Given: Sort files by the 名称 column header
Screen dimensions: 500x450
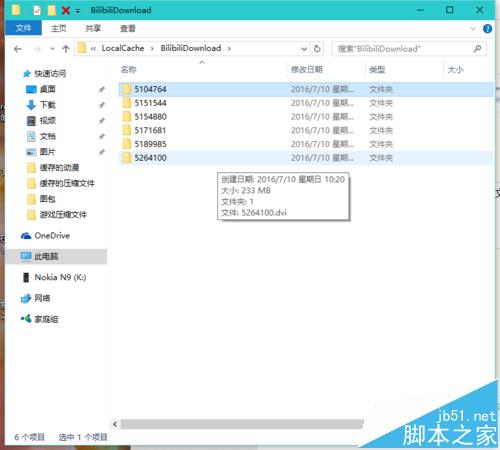Looking at the screenshot, I should 128,70.
